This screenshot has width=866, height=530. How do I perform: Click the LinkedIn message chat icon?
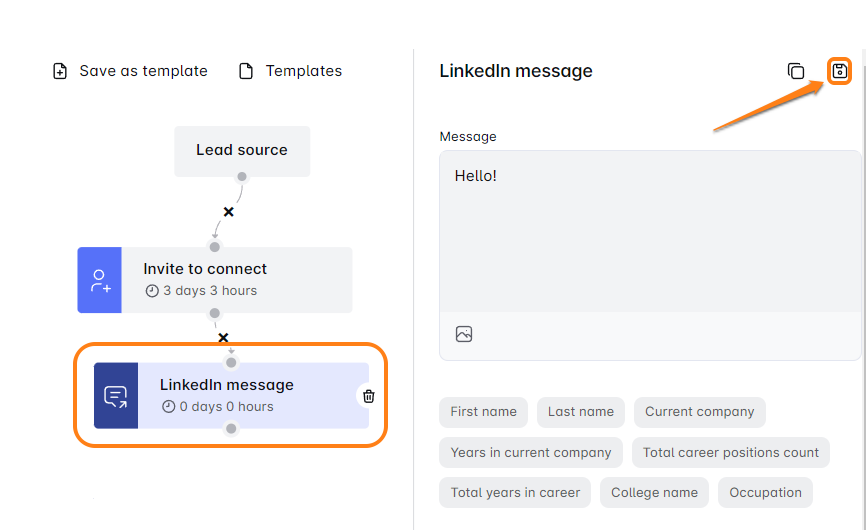coord(116,396)
